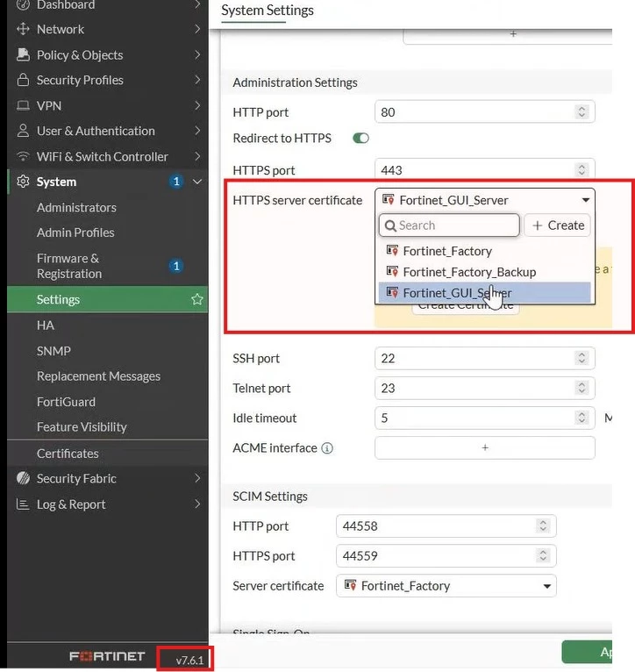Click the Fortinet_Factory_Backup certificate icon
635x672 pixels.
tap(392, 271)
